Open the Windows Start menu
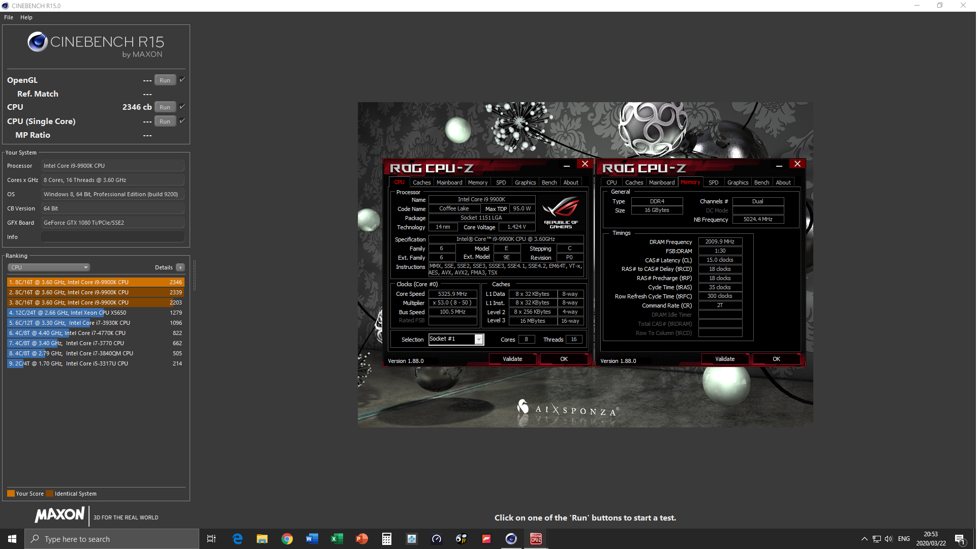This screenshot has width=980, height=549. coord(12,539)
